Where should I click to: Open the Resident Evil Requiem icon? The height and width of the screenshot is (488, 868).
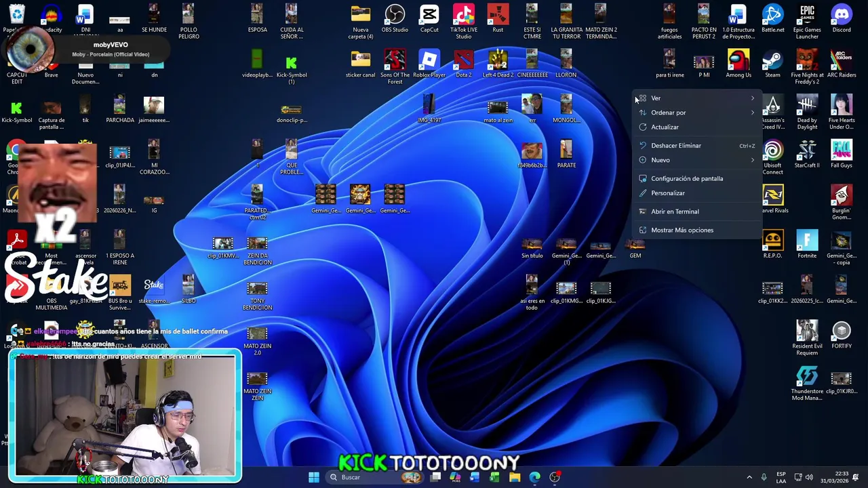coord(807,338)
